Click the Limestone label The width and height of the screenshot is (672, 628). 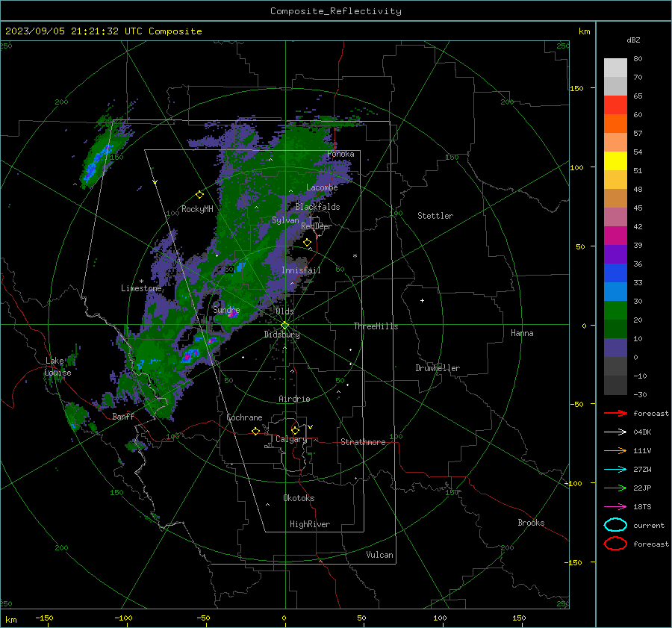pyautogui.click(x=141, y=288)
